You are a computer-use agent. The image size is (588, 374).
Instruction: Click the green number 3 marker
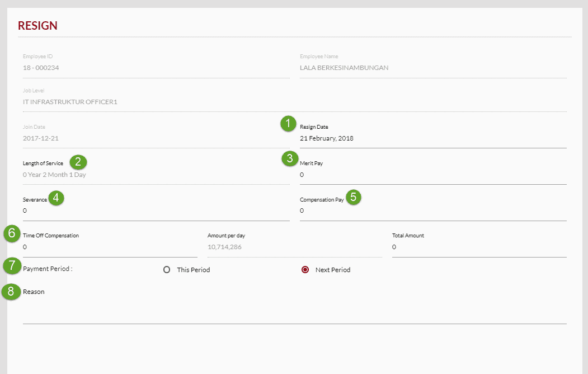click(x=289, y=159)
